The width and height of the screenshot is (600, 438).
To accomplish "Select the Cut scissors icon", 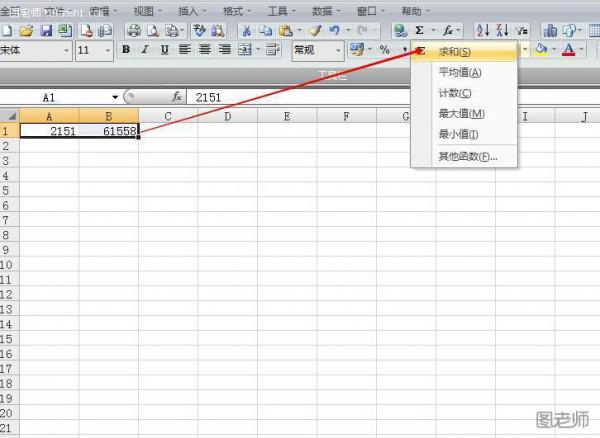I will pyautogui.click(x=246, y=31).
